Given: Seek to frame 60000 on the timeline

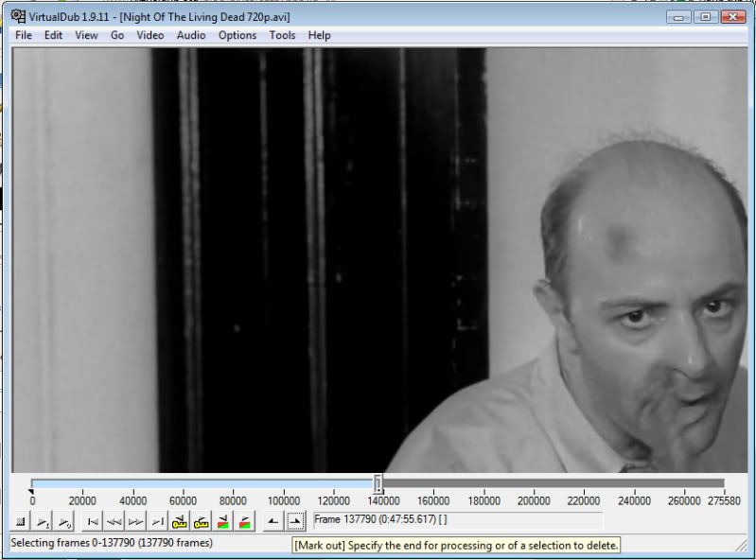Looking at the screenshot, I should tap(183, 484).
